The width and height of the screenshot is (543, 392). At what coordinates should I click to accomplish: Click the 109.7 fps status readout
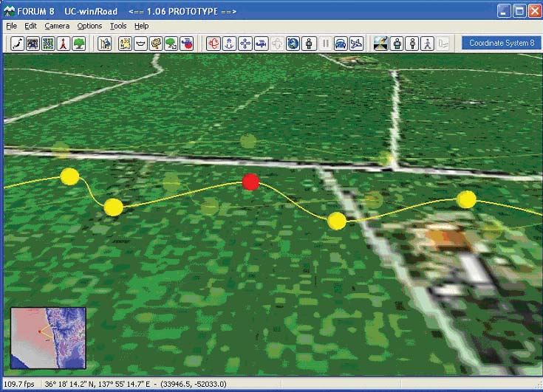[19, 384]
